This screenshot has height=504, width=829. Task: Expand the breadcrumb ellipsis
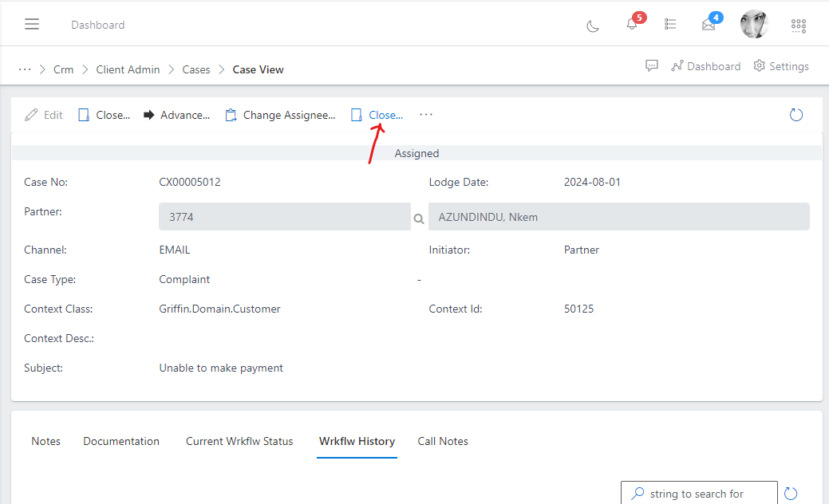(25, 69)
